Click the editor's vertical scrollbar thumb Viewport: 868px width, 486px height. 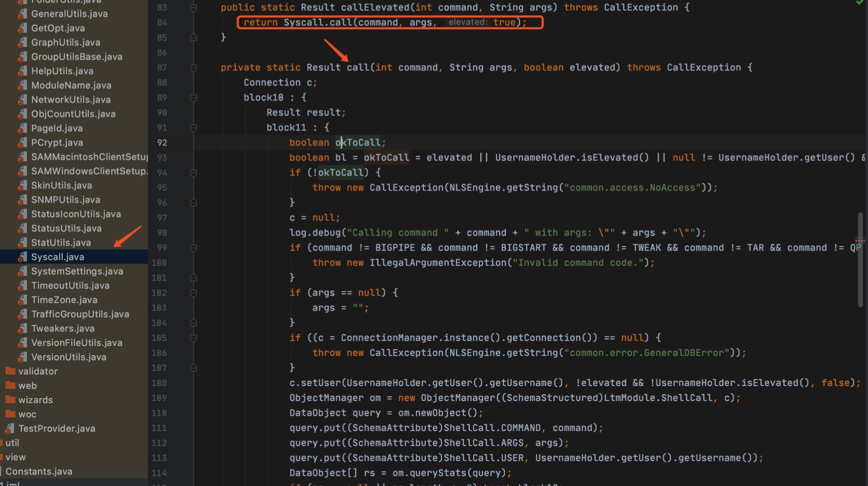click(860, 260)
